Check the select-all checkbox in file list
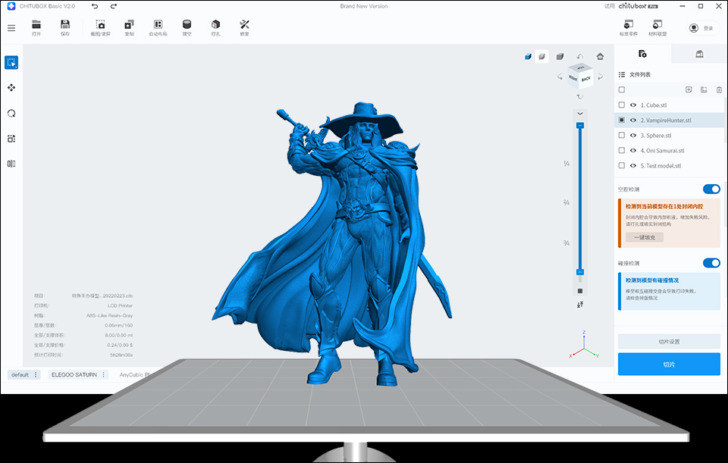 coord(622,90)
